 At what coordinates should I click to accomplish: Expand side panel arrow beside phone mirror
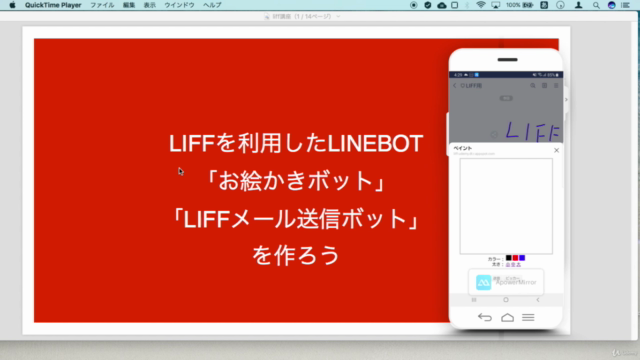click(566, 100)
